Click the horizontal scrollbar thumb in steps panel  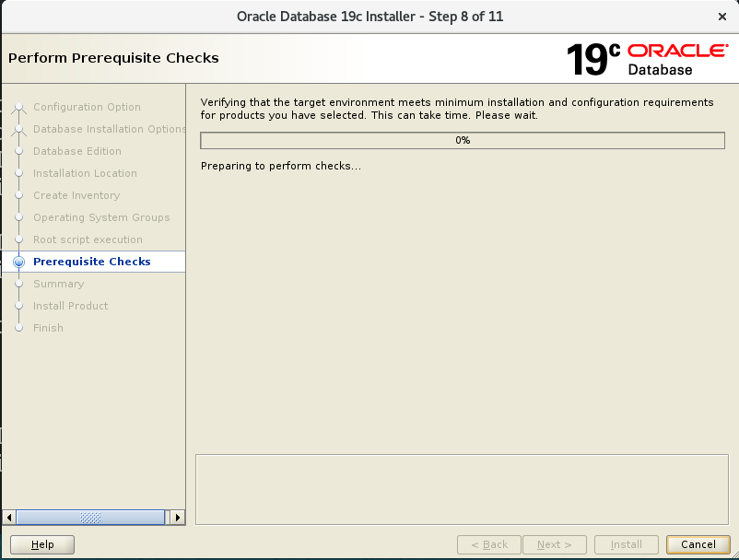pyautogui.click(x=90, y=518)
